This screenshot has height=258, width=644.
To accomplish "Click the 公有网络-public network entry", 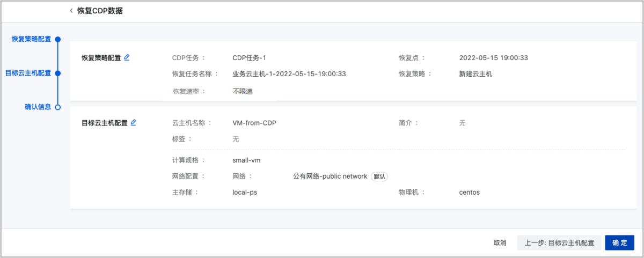I will coord(330,176).
